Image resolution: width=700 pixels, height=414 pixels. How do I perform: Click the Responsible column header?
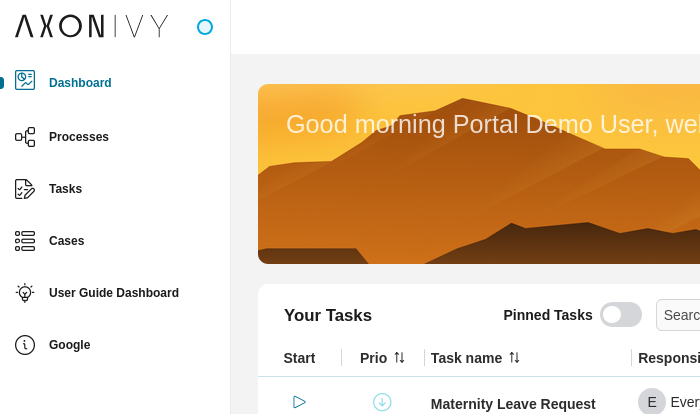pos(668,358)
